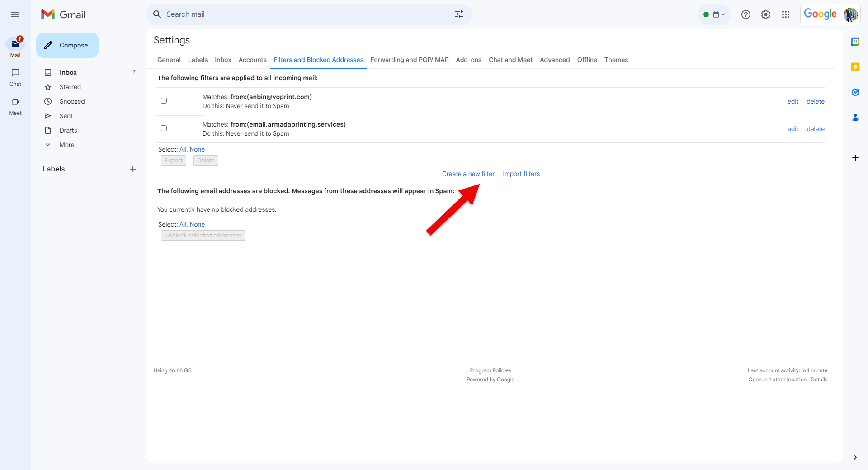Click the magnifier search icon
The width and height of the screenshot is (868, 470).
[x=157, y=14]
